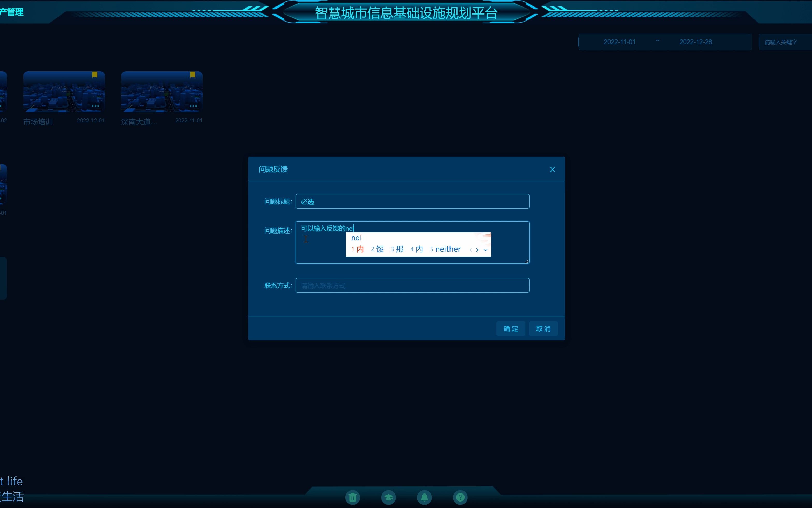Click into the 问题描述 text area
The image size is (812, 508).
pyautogui.click(x=412, y=242)
